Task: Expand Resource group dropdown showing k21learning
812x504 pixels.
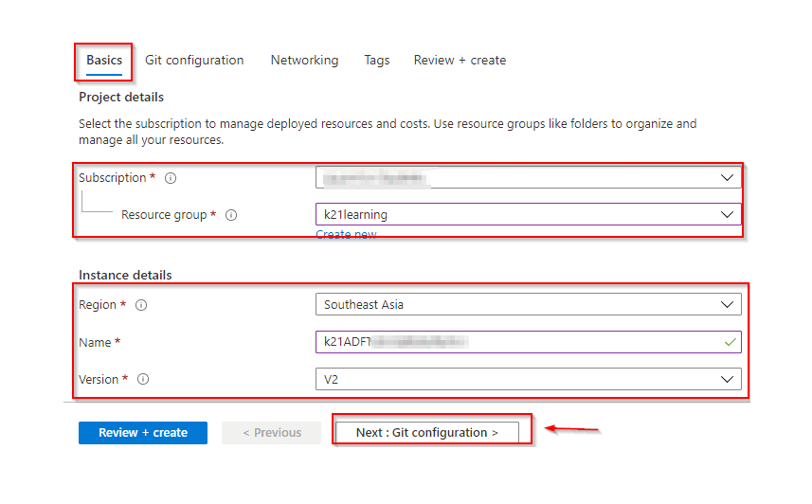Action: [x=528, y=215]
